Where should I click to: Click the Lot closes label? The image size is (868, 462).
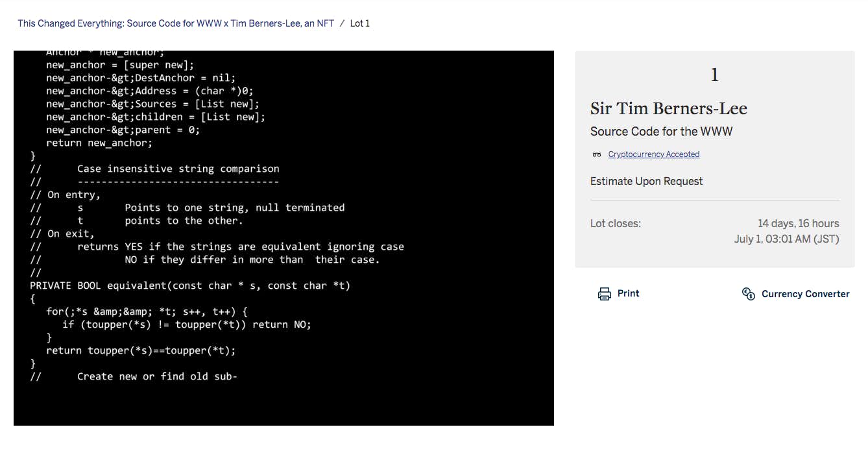615,223
